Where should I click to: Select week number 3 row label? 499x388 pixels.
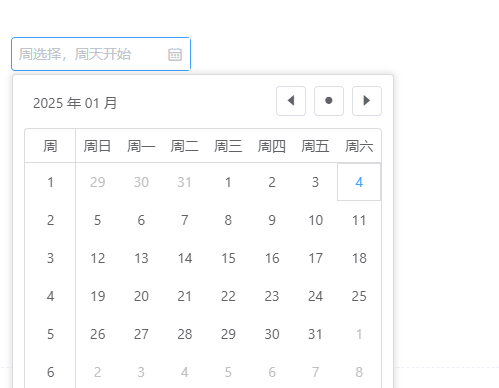pos(50,258)
